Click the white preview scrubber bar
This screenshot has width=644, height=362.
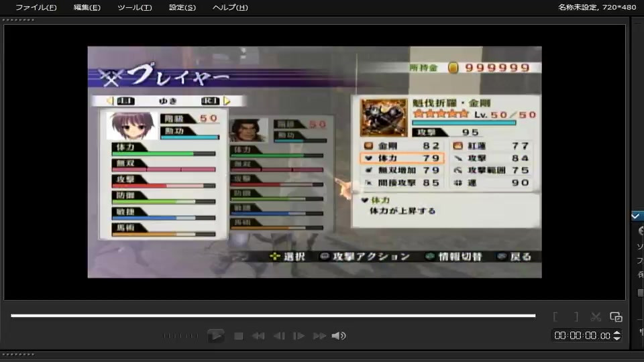273,316
